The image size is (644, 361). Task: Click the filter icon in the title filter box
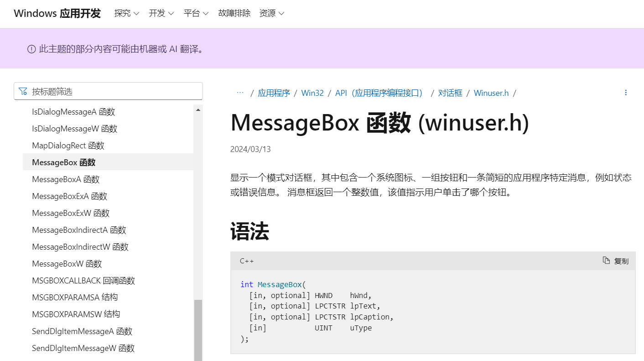point(23,91)
